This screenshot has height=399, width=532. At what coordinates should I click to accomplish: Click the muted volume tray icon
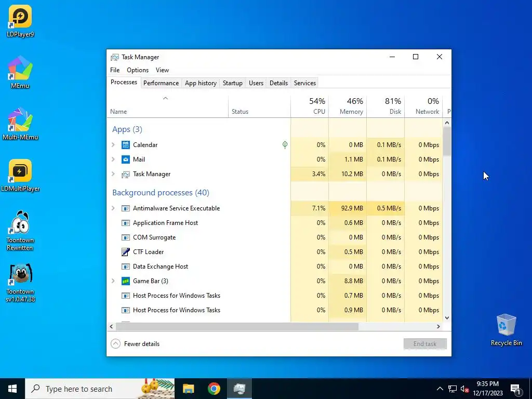[x=464, y=389]
